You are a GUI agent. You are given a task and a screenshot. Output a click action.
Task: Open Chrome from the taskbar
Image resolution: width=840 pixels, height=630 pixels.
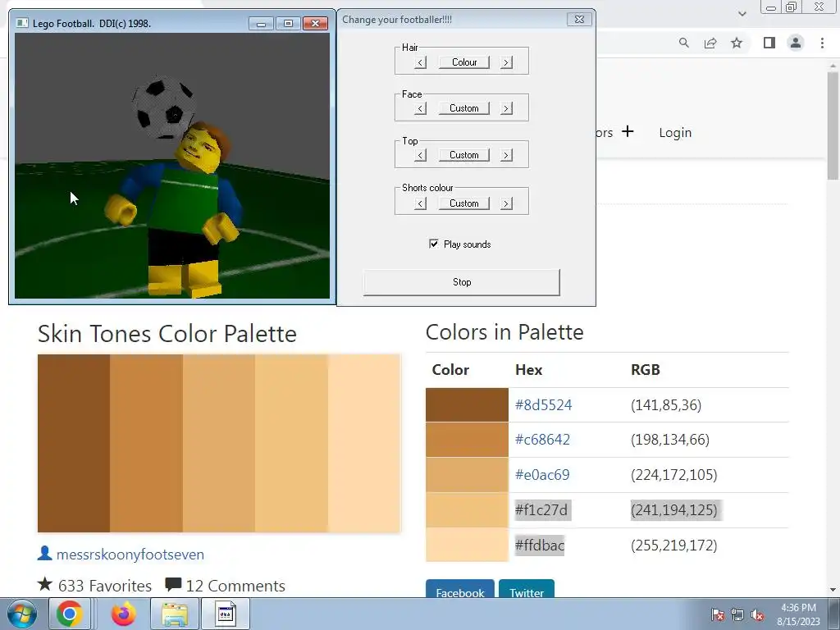tap(70, 614)
